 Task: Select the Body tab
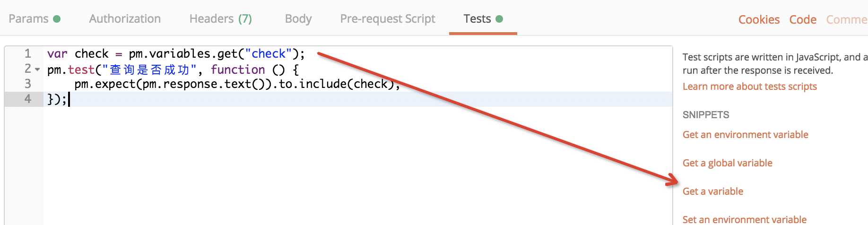pyautogui.click(x=298, y=19)
